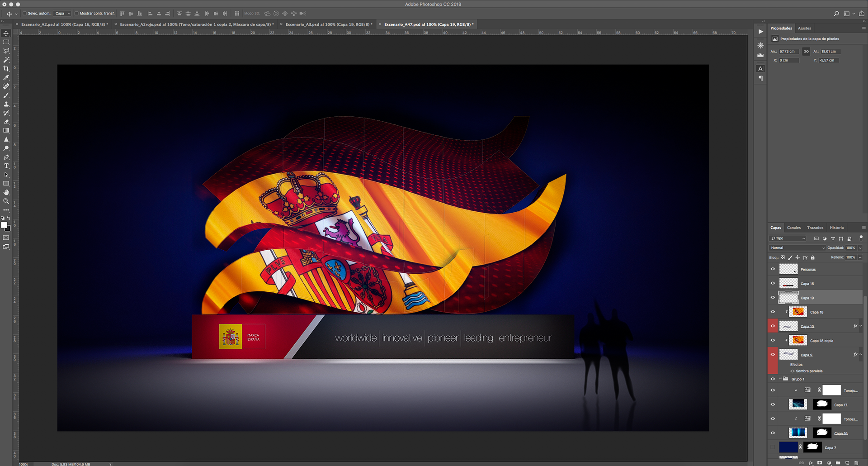Open the Normal blend mode dropdown
The image size is (868, 466).
tap(797, 248)
